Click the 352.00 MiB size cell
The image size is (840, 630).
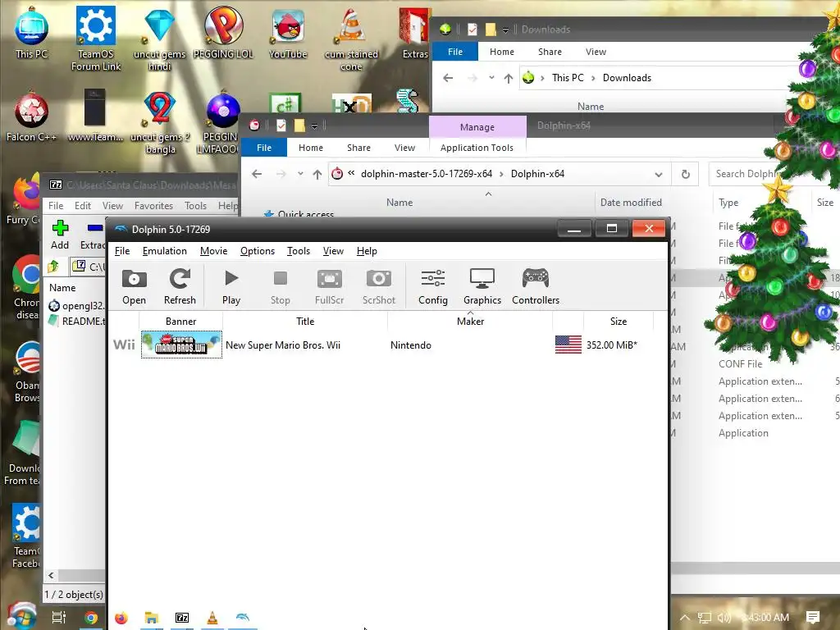click(x=612, y=345)
